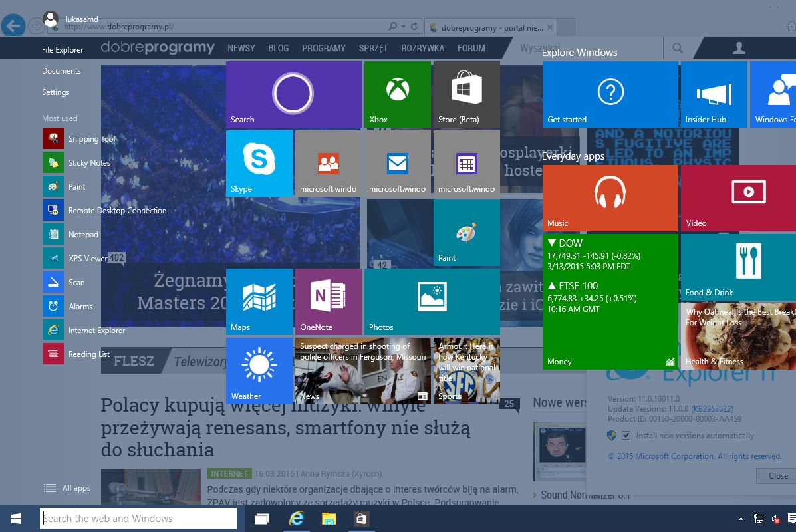Open Alarms from Most used list
The height and width of the screenshot is (532, 796).
point(68,306)
